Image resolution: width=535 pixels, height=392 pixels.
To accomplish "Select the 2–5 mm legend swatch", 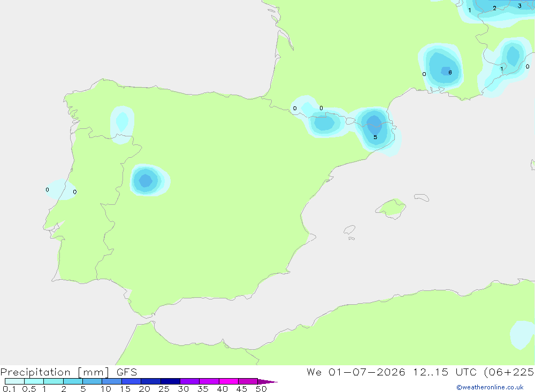I will point(73,381).
